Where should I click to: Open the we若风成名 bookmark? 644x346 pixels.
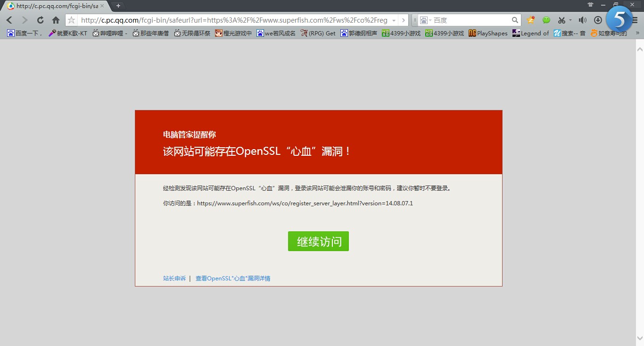pyautogui.click(x=276, y=33)
